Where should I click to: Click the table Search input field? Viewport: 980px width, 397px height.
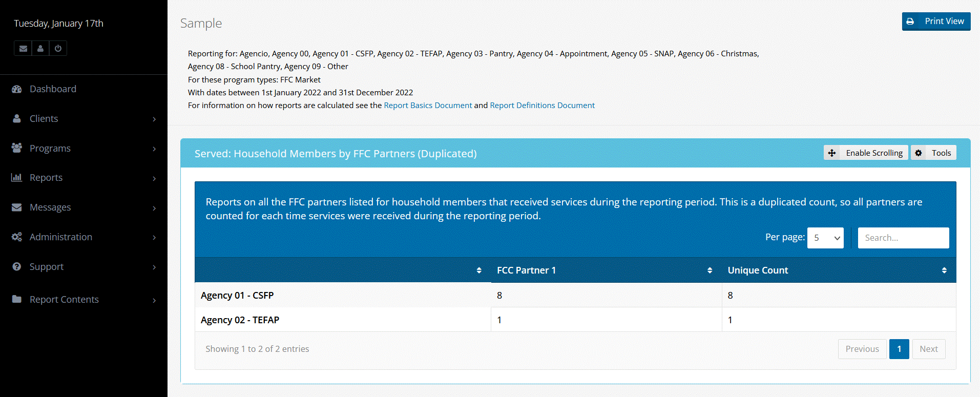(903, 238)
